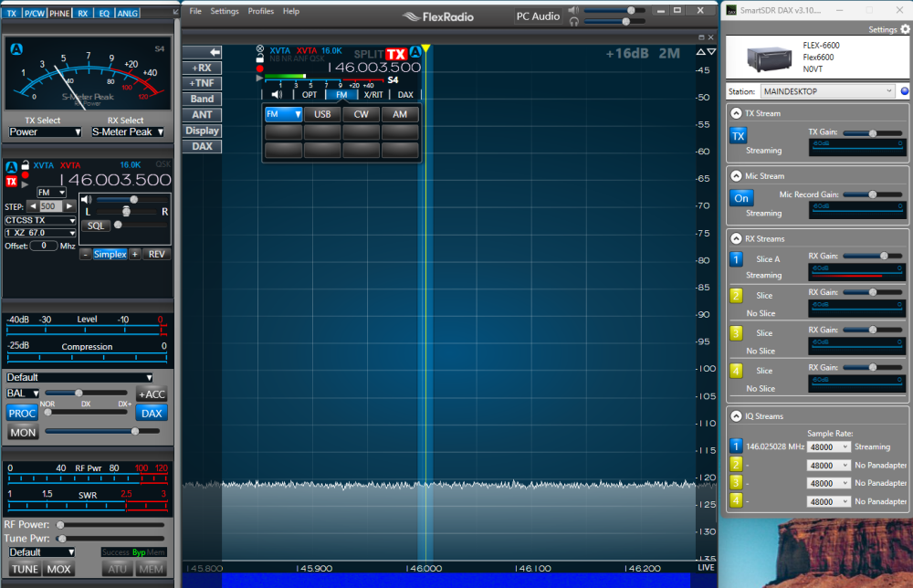Enable RX stream 3 in DAX
The image size is (913, 588).
(736, 333)
